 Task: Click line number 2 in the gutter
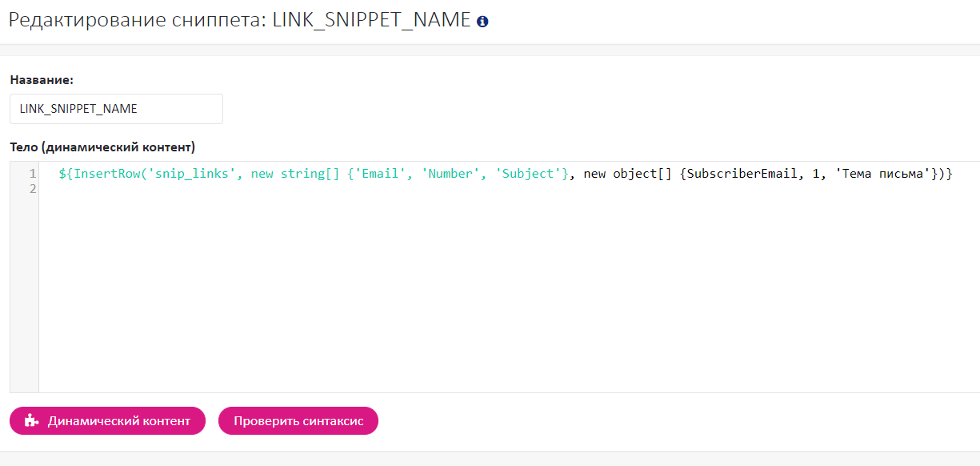33,189
